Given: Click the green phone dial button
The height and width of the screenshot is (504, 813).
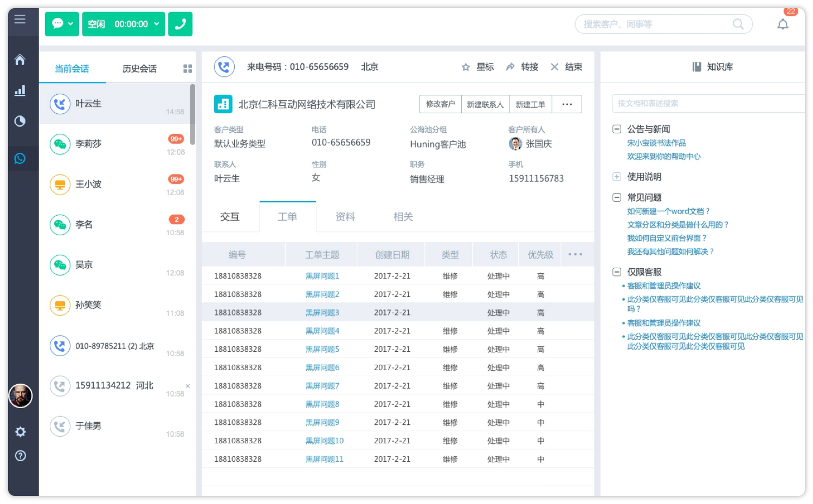Looking at the screenshot, I should click(180, 24).
